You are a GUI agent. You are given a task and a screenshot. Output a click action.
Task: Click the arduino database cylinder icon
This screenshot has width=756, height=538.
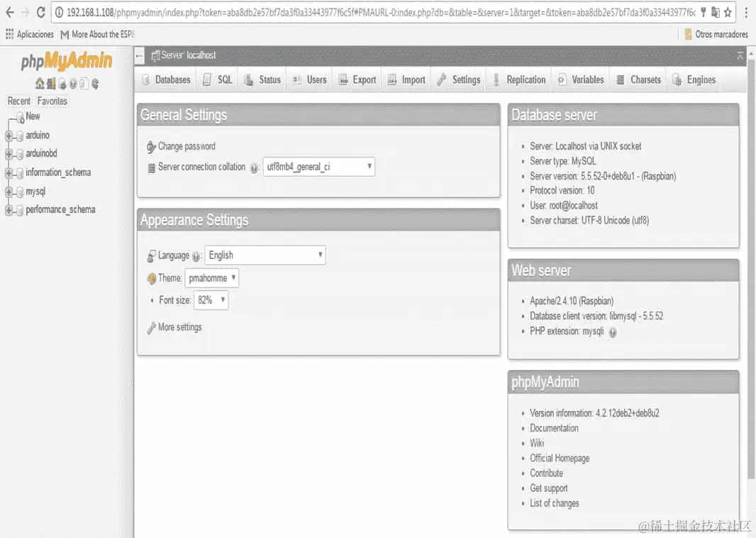(x=20, y=136)
